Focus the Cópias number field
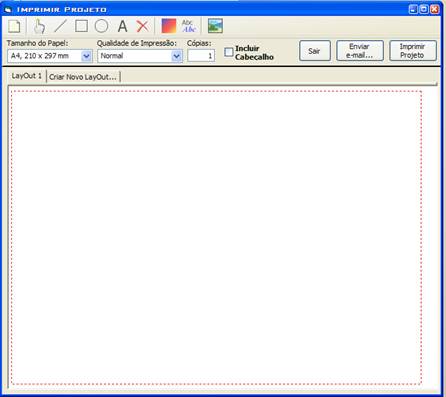The height and width of the screenshot is (397, 446). point(201,56)
